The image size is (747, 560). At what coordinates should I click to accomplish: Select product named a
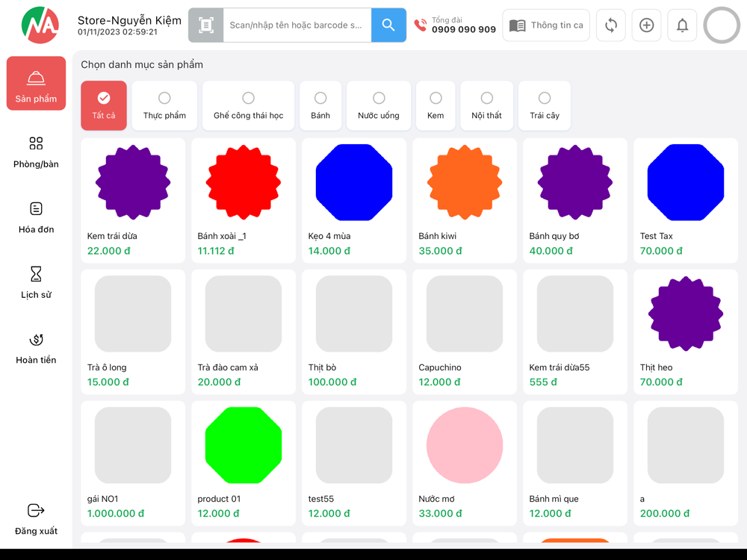pyautogui.click(x=686, y=464)
